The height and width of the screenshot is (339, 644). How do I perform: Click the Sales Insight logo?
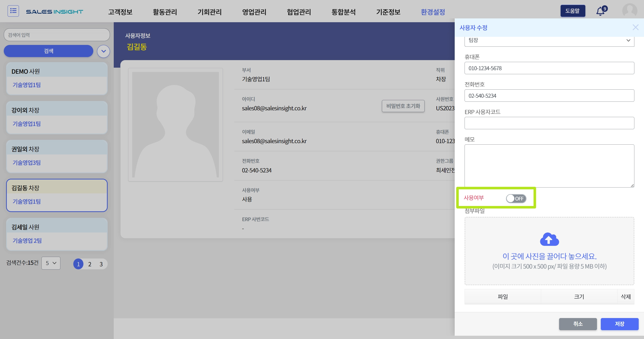pyautogui.click(x=54, y=12)
